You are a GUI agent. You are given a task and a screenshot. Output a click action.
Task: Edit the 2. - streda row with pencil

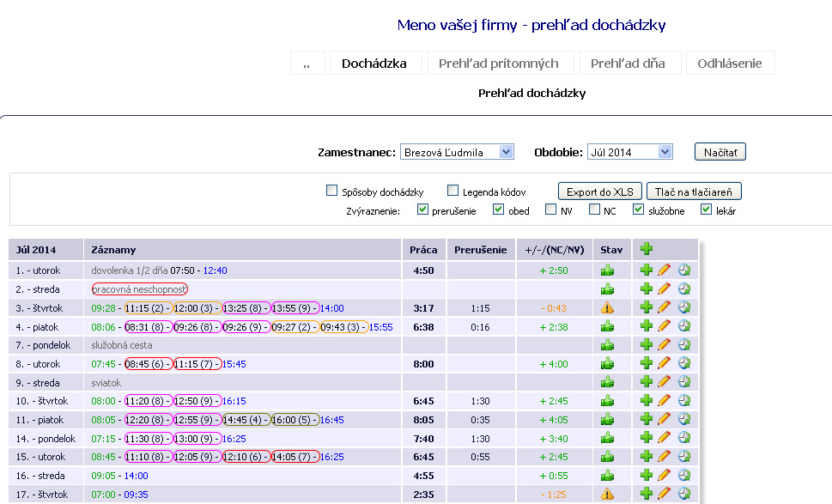click(x=664, y=289)
